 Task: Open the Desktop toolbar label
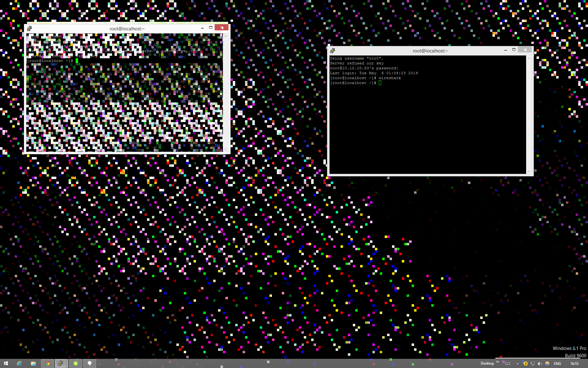pos(487,363)
